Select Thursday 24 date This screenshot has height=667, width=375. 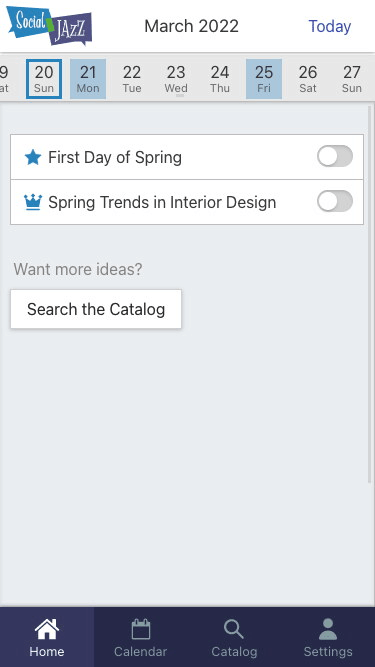(220, 79)
